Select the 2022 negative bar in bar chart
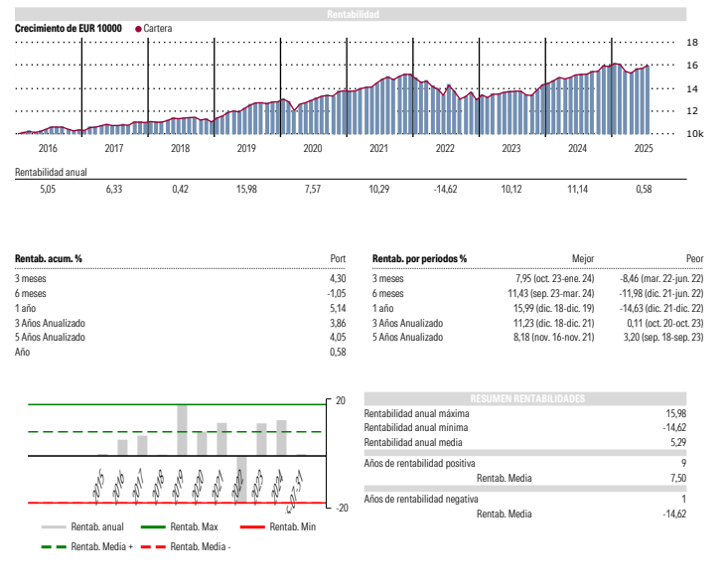727x588 pixels. 240,479
